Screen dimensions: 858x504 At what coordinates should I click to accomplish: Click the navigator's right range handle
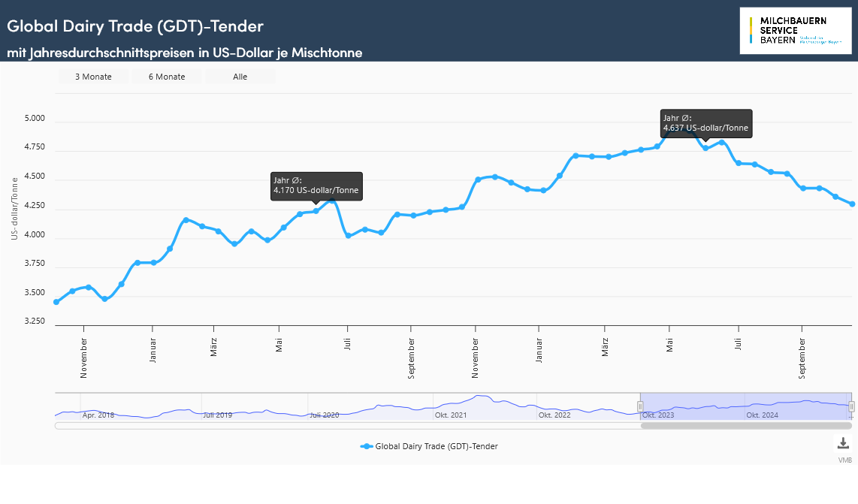pos(851,406)
